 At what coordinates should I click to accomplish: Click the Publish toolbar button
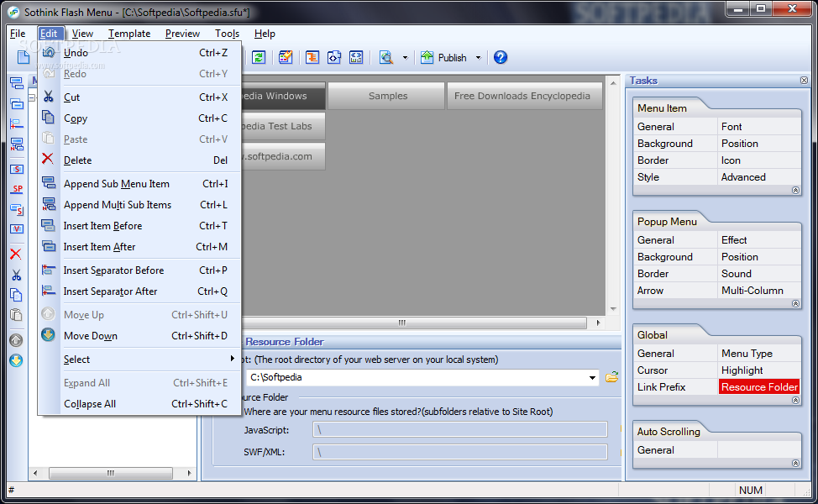coord(444,57)
